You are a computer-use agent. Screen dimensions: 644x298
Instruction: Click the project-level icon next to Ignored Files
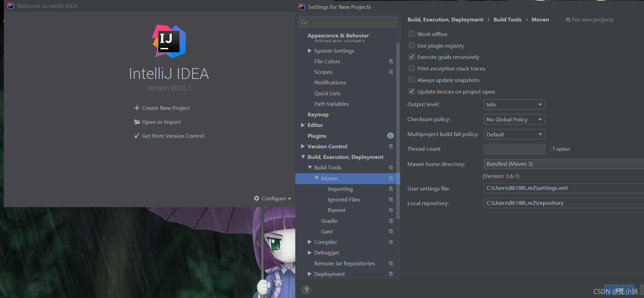391,199
